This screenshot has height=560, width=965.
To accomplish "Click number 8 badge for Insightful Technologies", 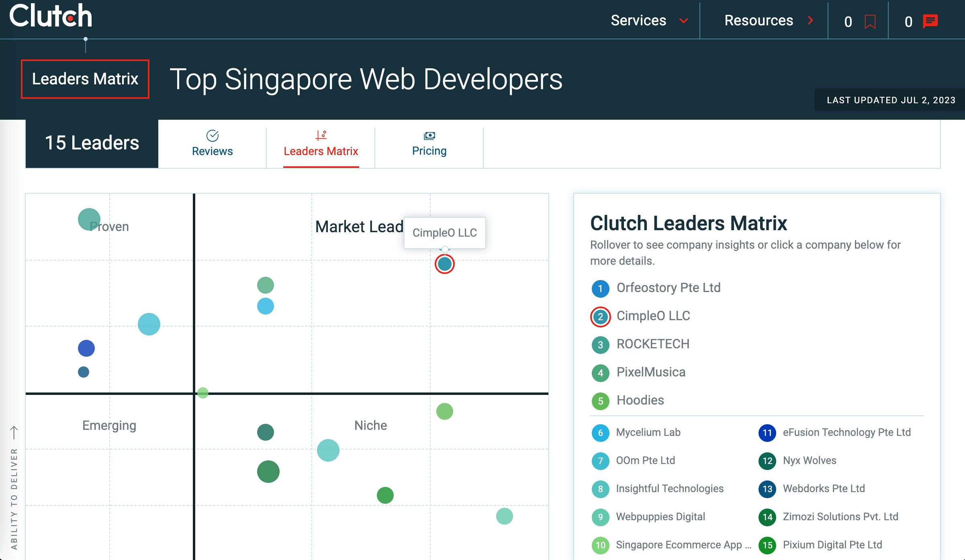I will pos(600,489).
